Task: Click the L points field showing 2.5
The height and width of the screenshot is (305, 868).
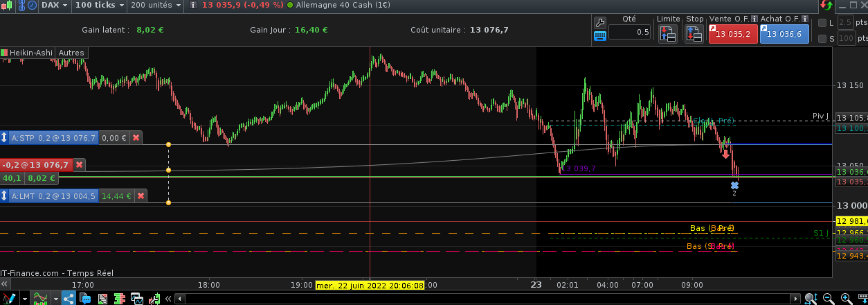Action: pos(845,22)
